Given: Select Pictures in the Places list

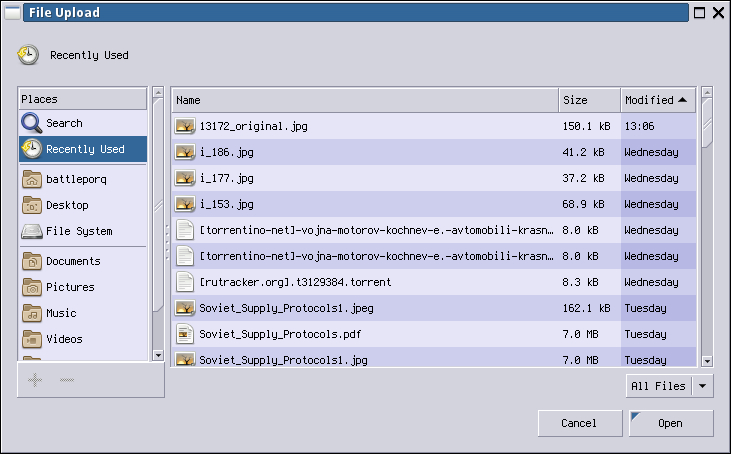Looking at the screenshot, I should [x=83, y=287].
